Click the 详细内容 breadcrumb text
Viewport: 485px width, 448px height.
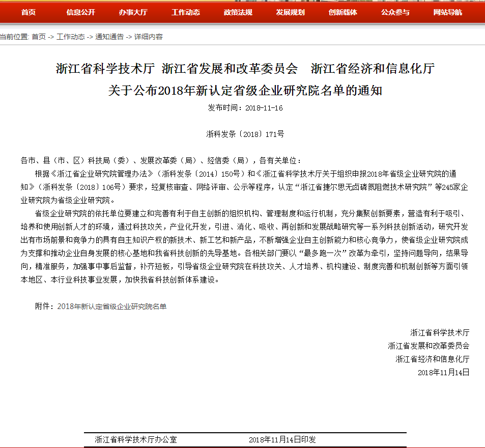(x=148, y=37)
